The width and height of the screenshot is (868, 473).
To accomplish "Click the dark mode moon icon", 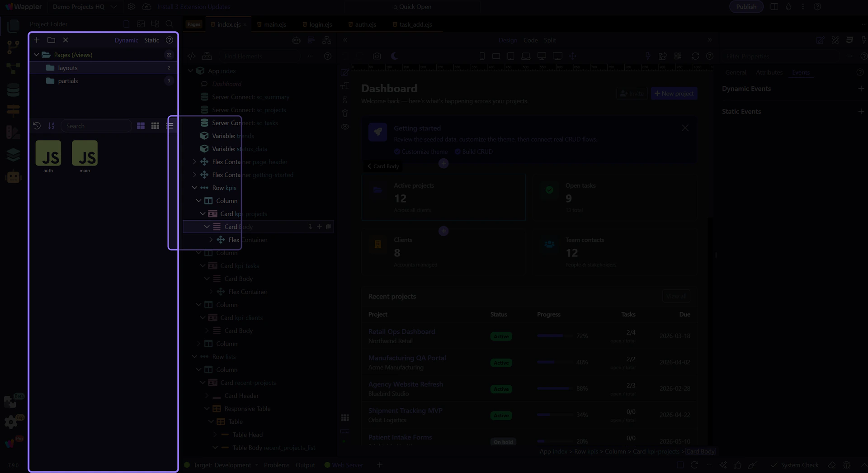I will click(x=394, y=56).
